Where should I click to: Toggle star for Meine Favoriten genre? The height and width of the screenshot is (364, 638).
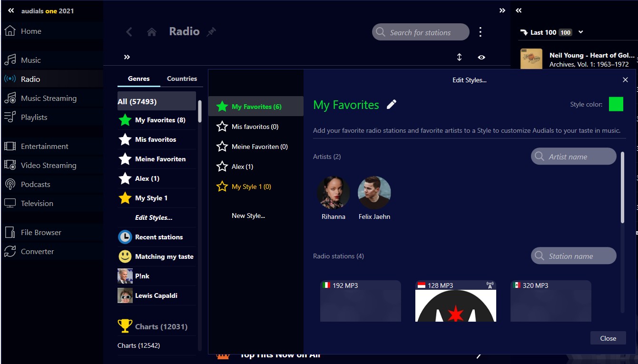pos(125,159)
